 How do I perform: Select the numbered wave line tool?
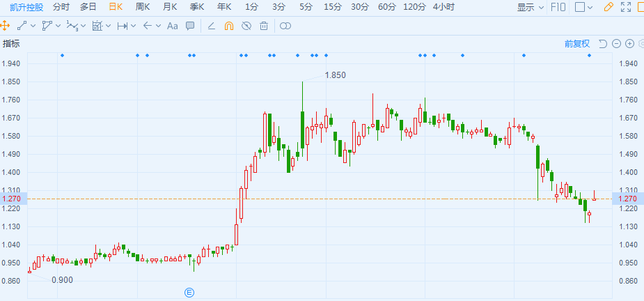[72, 26]
